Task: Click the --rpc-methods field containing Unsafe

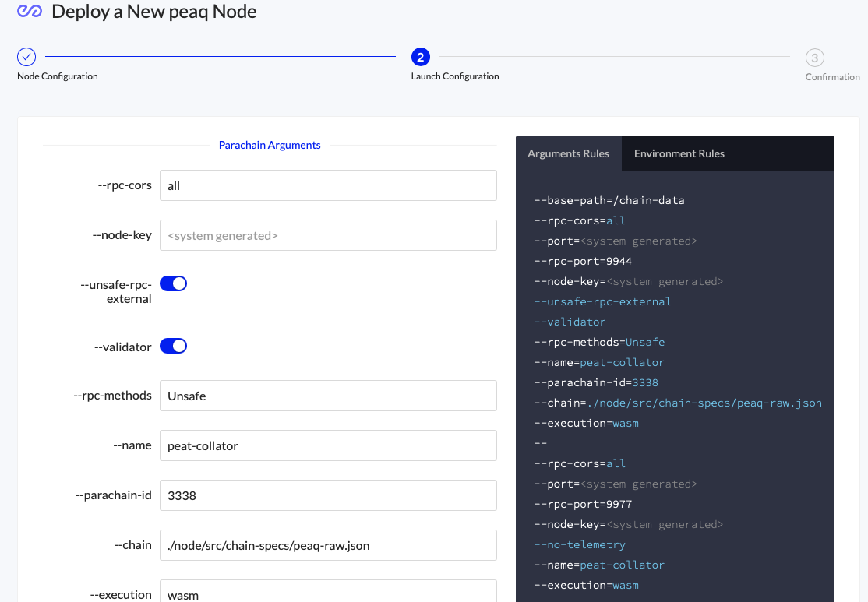Action: click(328, 396)
